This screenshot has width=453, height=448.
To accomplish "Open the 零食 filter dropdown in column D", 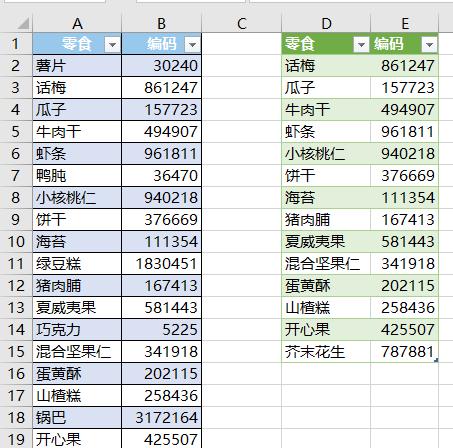I will click(x=361, y=44).
